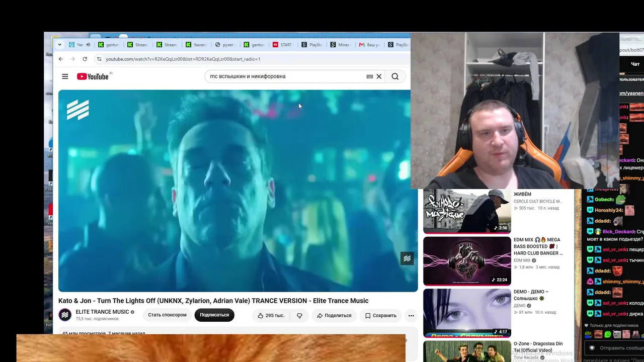
Task: Click the 'Только для подписчиков' chat notice
Action: (614, 325)
